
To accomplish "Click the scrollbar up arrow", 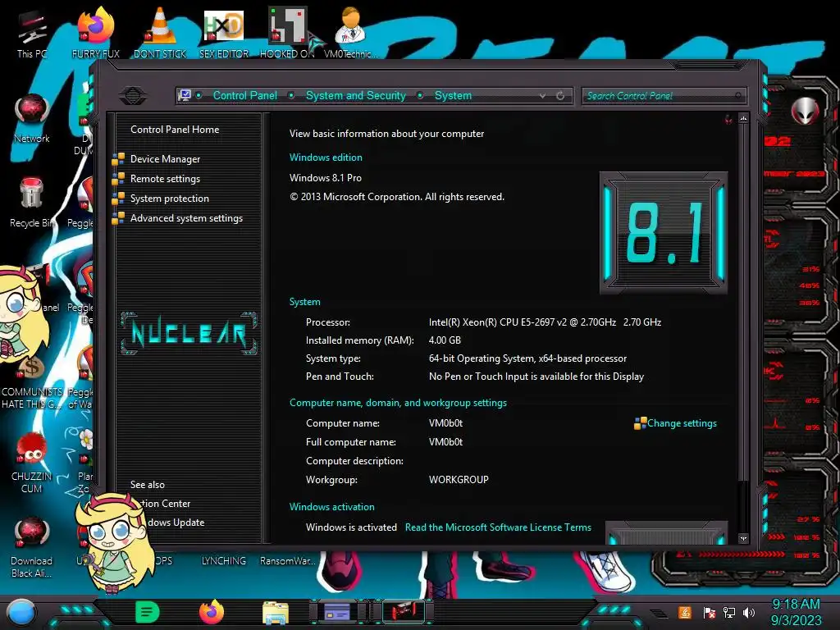I will coord(743,118).
